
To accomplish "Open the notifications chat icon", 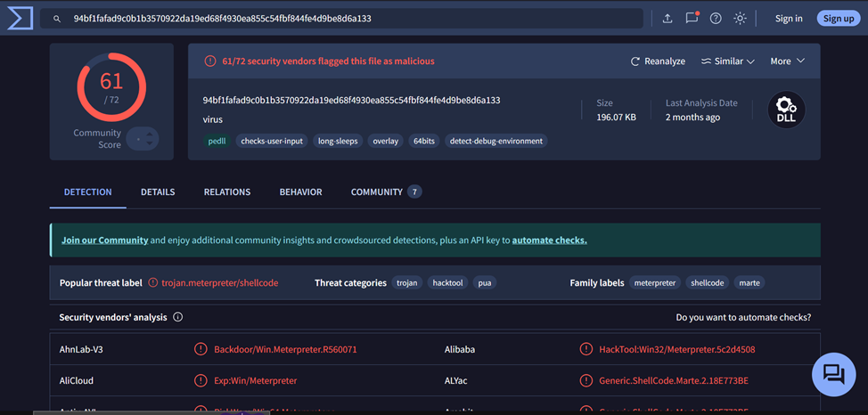I will (692, 19).
